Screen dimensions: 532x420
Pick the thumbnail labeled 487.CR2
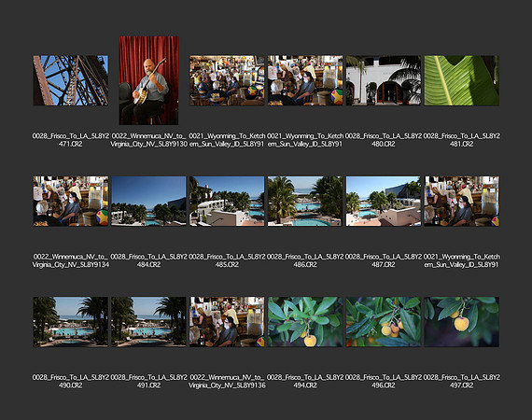coord(384,201)
